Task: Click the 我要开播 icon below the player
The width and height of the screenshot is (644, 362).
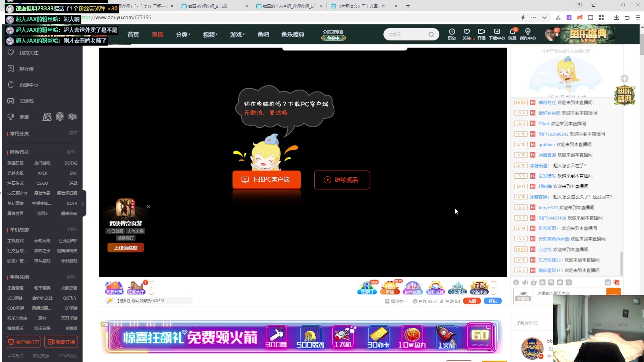Action: tap(114, 288)
